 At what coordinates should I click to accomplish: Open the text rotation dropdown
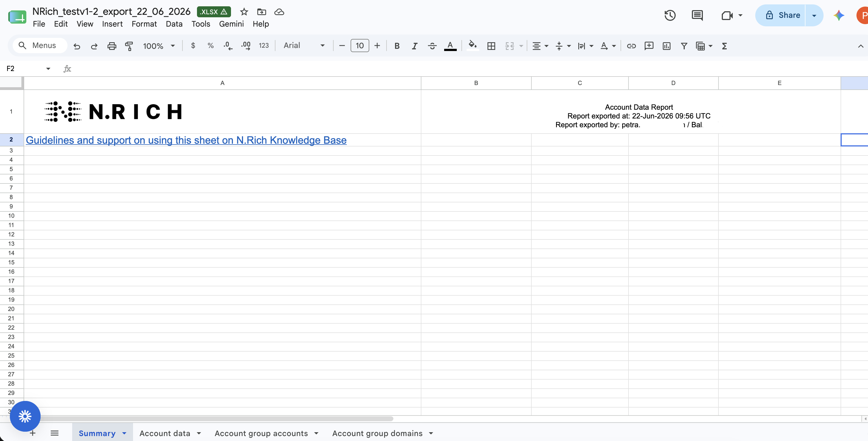[x=608, y=46]
